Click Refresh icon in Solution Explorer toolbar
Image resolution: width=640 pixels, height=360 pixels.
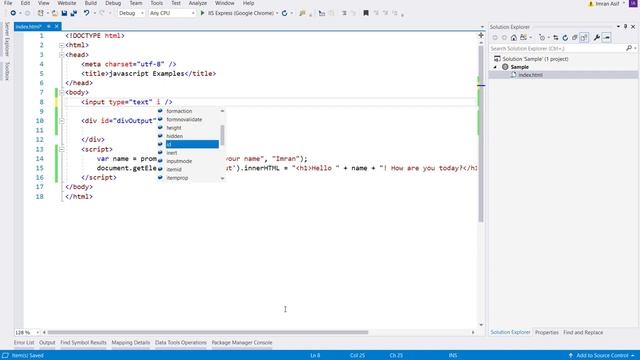pyautogui.click(x=565, y=38)
